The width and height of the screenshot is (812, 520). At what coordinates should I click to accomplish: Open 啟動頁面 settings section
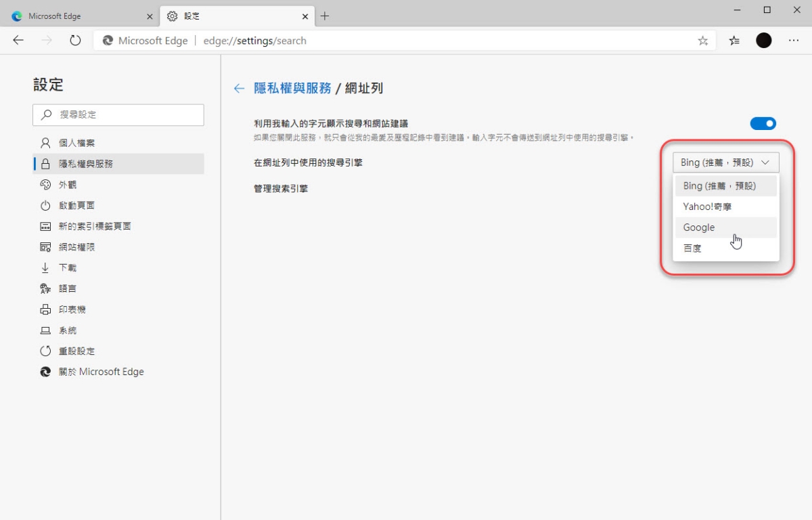coord(118,205)
